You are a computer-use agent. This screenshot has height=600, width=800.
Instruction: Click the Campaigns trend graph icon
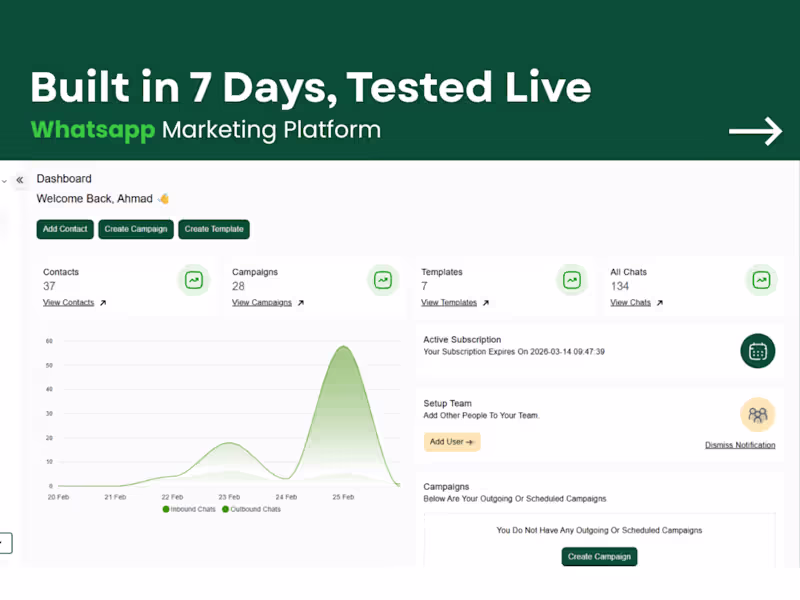tap(382, 280)
